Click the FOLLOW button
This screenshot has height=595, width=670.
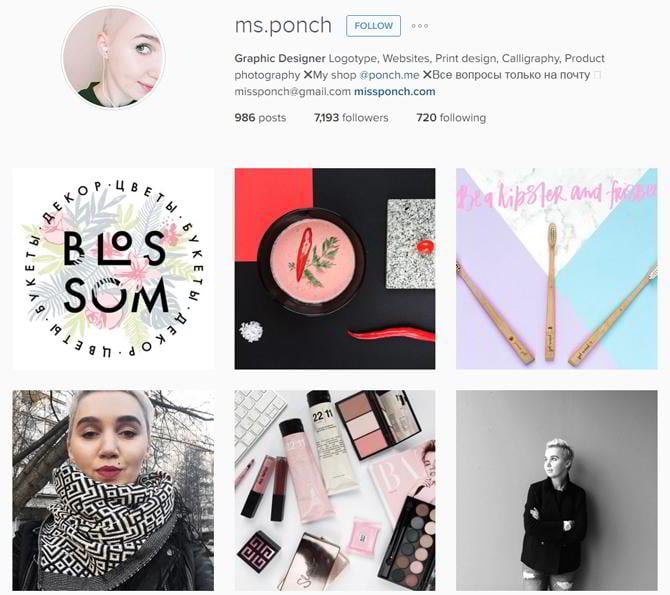coord(373,26)
